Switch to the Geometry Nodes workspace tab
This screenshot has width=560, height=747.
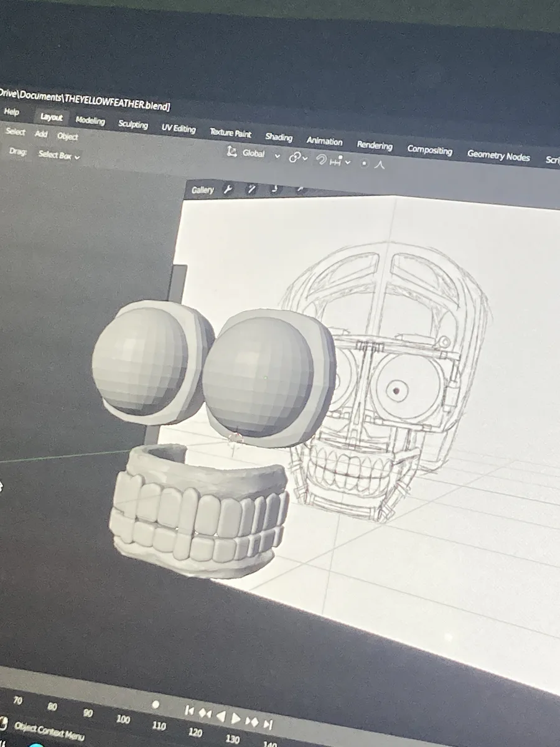pyautogui.click(x=498, y=156)
